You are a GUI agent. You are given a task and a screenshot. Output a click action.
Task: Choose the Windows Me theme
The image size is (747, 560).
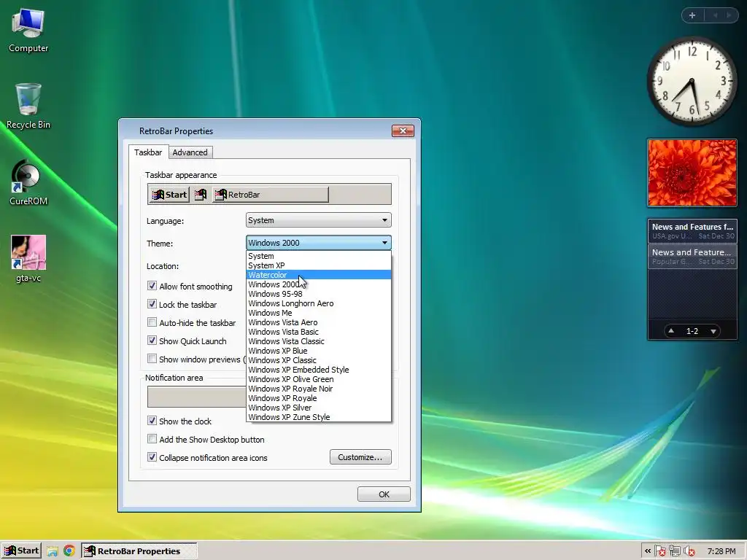318,313
